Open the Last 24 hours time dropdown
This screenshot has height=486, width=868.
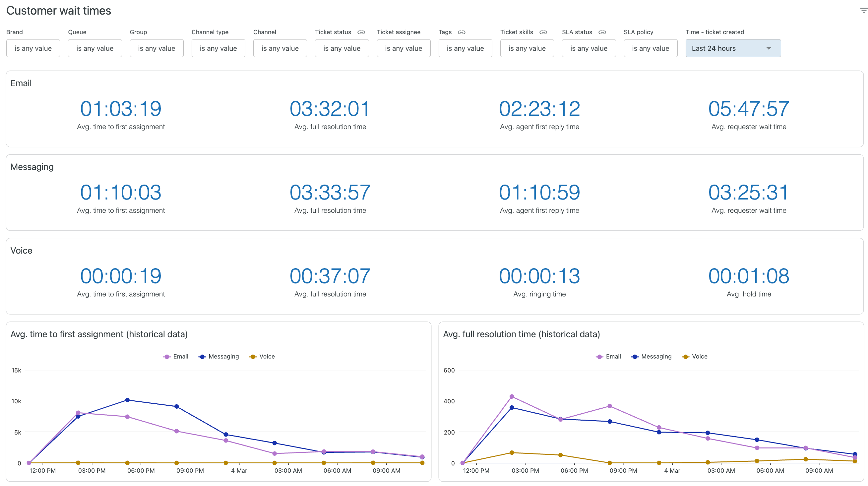pos(733,48)
